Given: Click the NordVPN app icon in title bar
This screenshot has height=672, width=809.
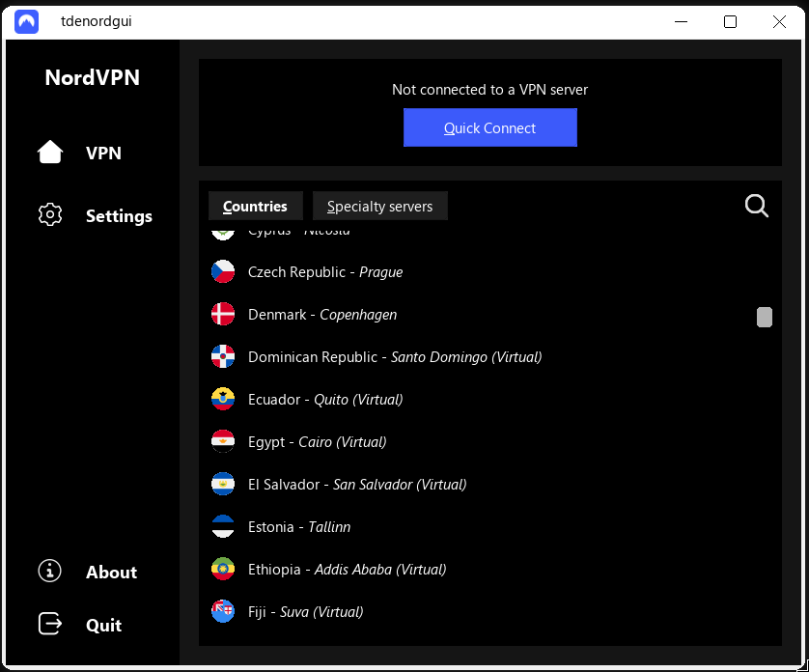Looking at the screenshot, I should (26, 21).
